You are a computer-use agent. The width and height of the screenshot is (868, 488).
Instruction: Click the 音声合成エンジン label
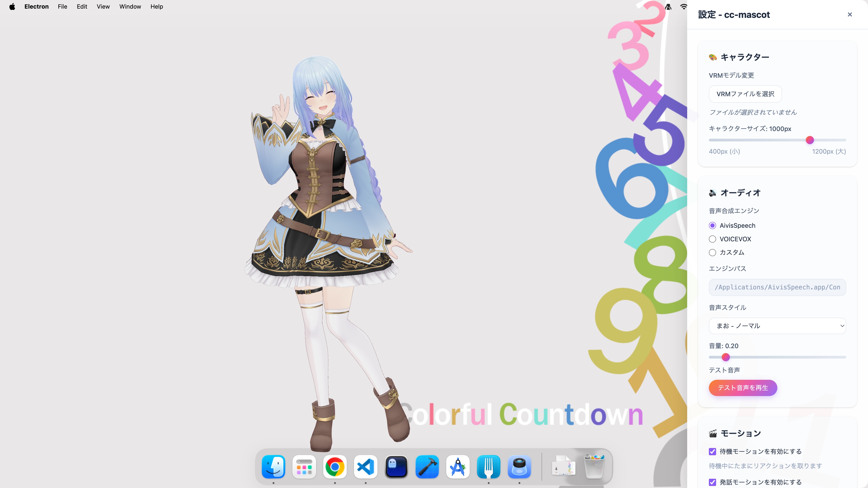[734, 211]
